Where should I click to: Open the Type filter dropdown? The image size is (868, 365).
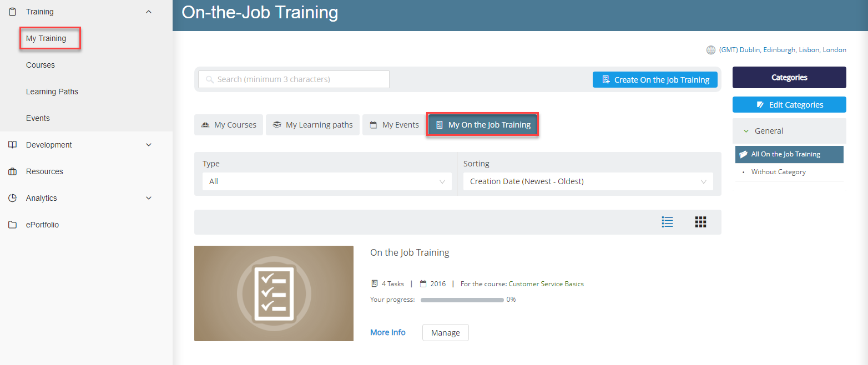(x=326, y=181)
